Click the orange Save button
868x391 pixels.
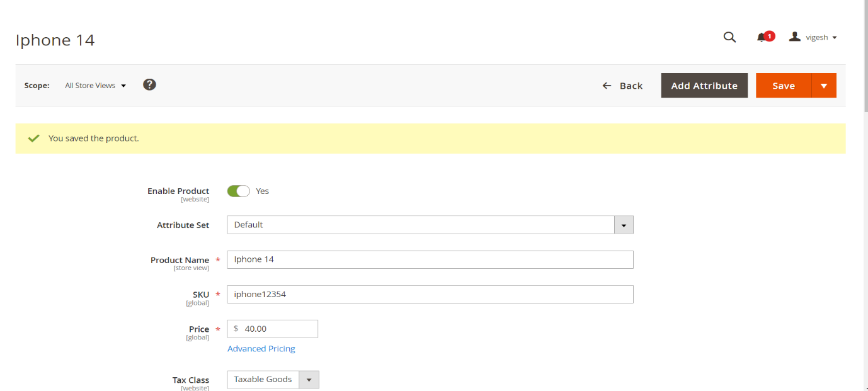784,86
